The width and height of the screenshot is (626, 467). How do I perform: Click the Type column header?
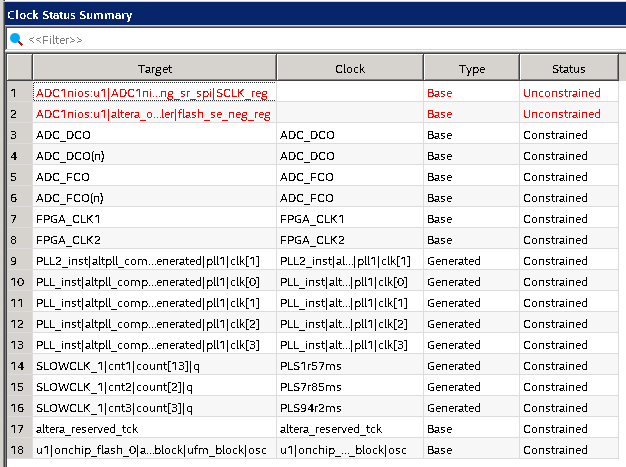click(471, 69)
